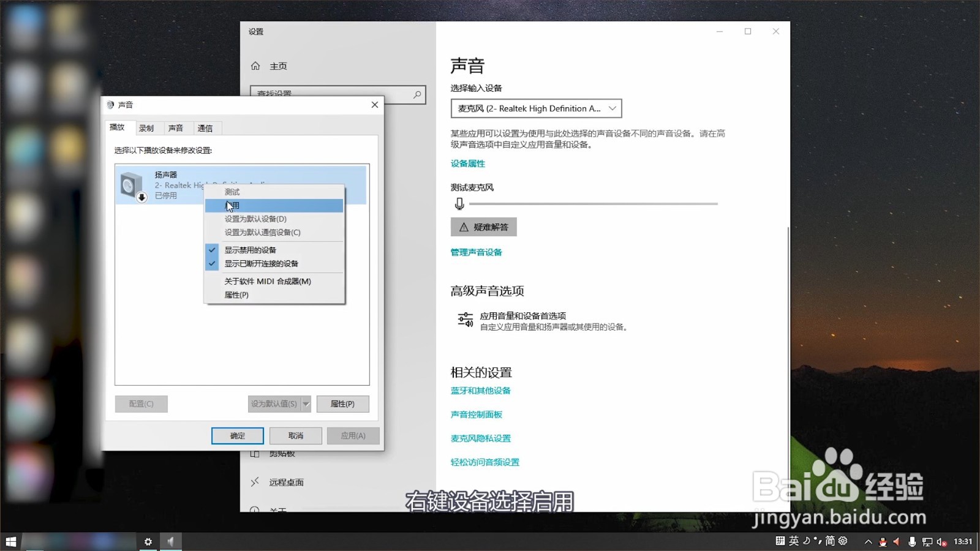Click the taskbar clock 13:31
The width and height of the screenshot is (980, 551).
click(963, 542)
